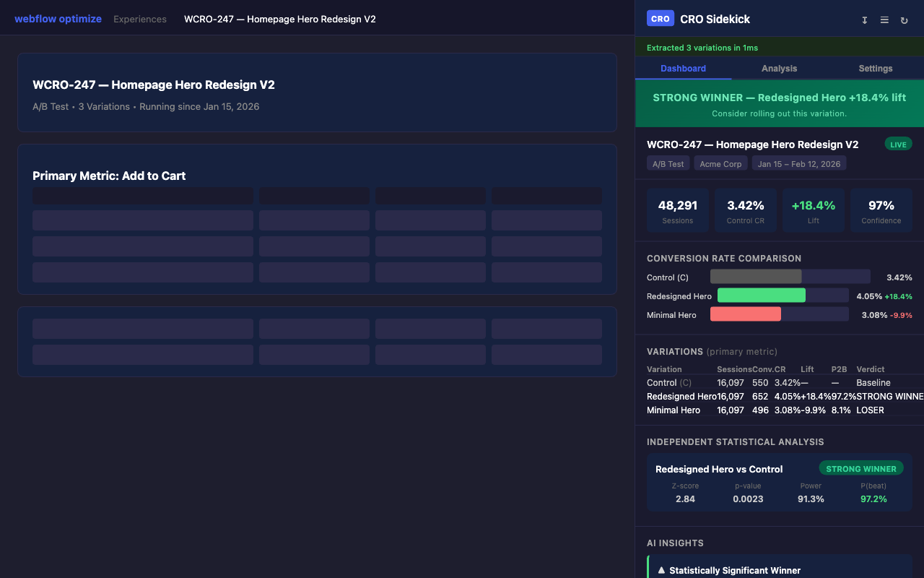
Task: Click the STRONG WINNER pill in statistical analysis
Action: coord(861,467)
